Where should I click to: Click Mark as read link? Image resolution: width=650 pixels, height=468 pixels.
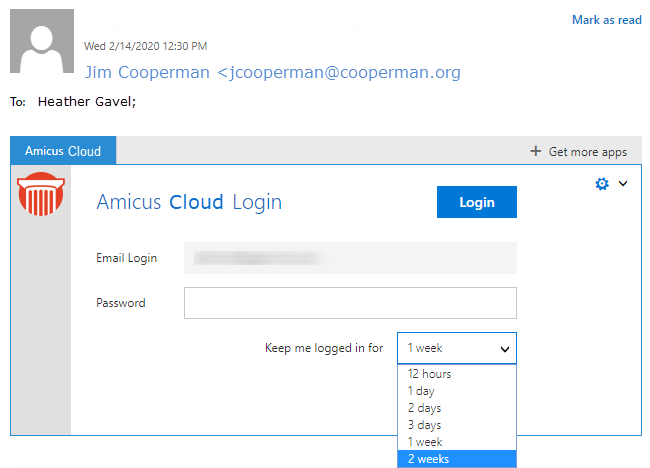(x=606, y=20)
